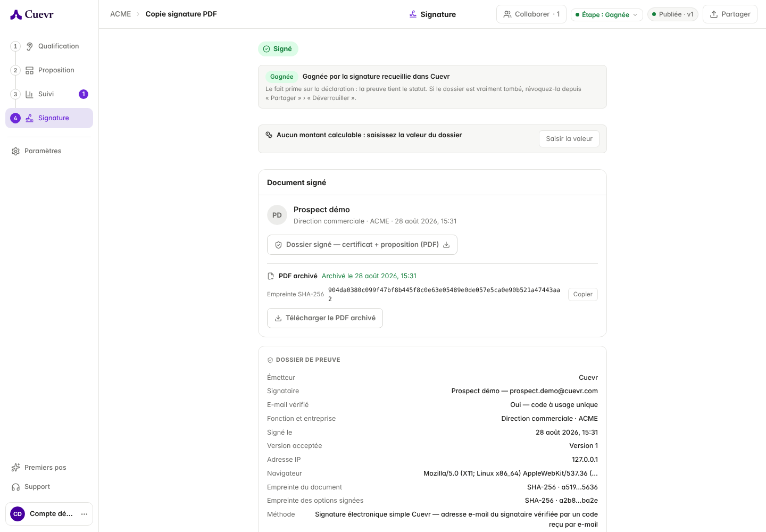The height and width of the screenshot is (532, 766).
Task: Copy the SHA-256 fingerprint
Action: pos(582,294)
